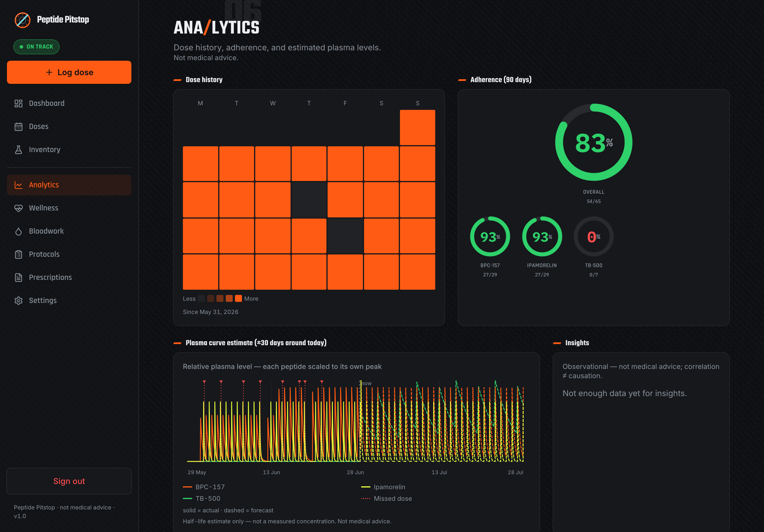Navigate to Bloodwork
This screenshot has width=764, height=532.
[69, 231]
